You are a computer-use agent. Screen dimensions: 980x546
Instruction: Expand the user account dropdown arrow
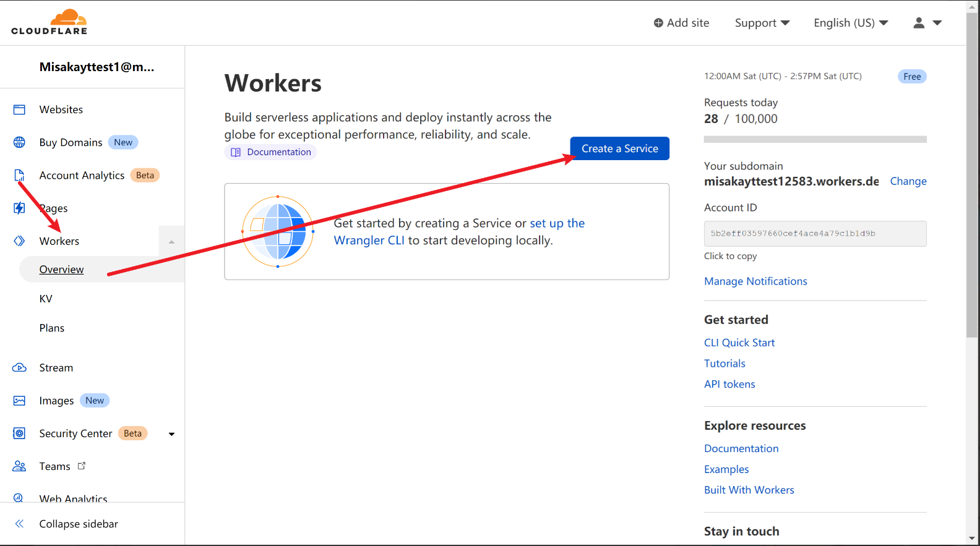[937, 23]
